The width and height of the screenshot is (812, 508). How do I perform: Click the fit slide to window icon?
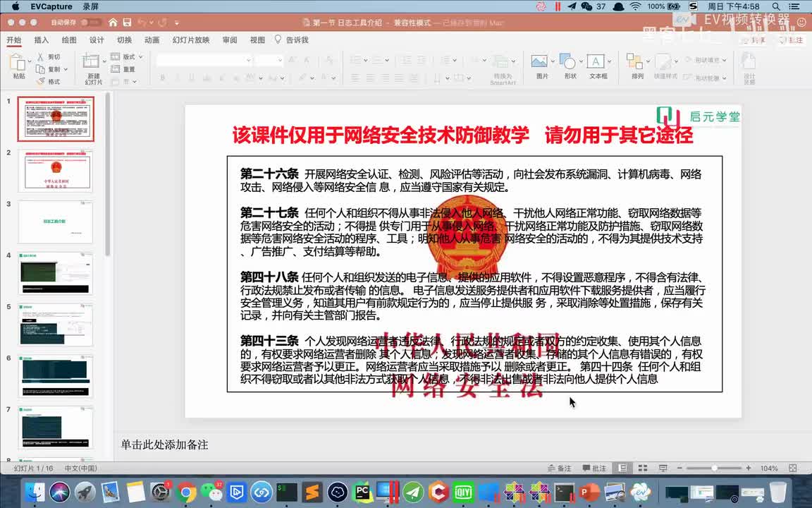(792, 468)
